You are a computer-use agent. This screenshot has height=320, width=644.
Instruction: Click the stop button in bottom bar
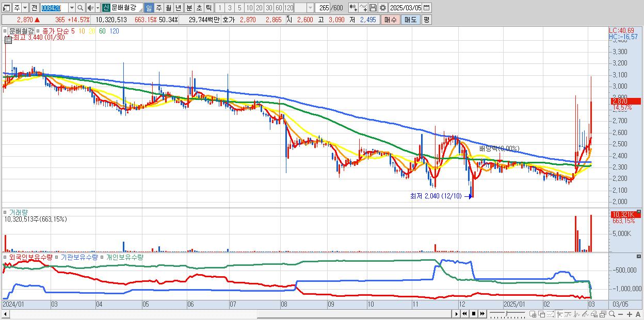click(474, 314)
